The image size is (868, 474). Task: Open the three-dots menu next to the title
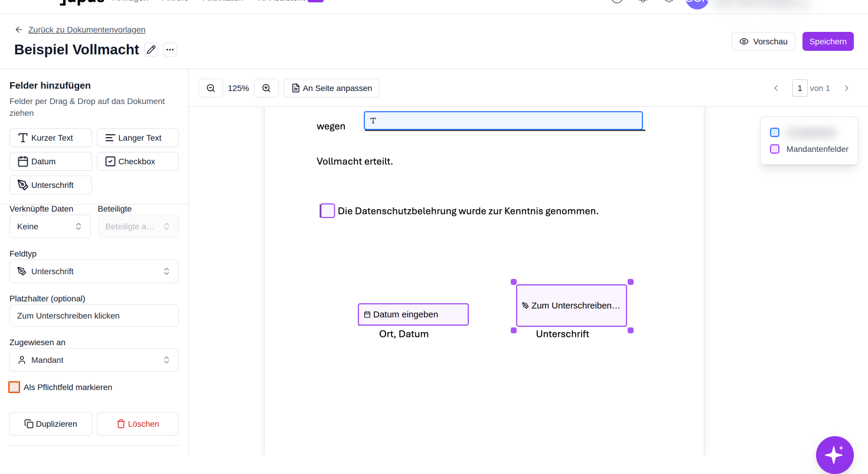point(170,50)
